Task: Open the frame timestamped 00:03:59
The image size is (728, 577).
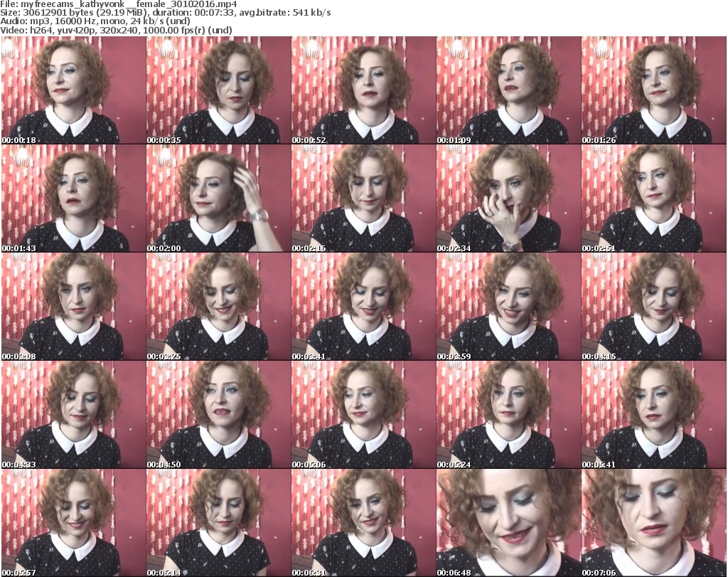Action: pyautogui.click(x=508, y=307)
